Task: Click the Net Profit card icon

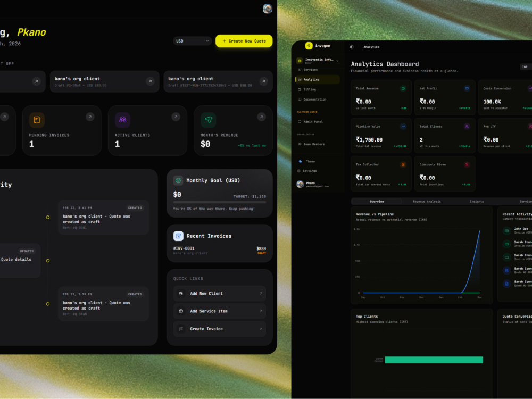Action: pos(467,88)
